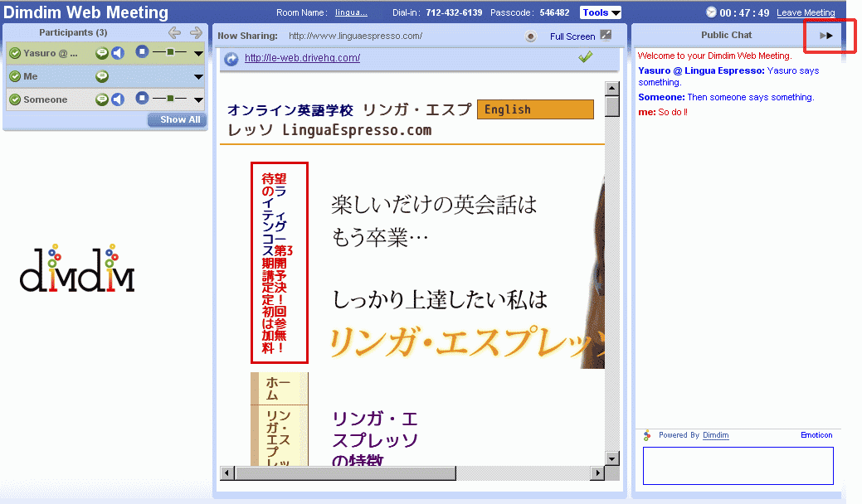Mute Someone's audio with the speaker icon
862x504 pixels.
(118, 99)
